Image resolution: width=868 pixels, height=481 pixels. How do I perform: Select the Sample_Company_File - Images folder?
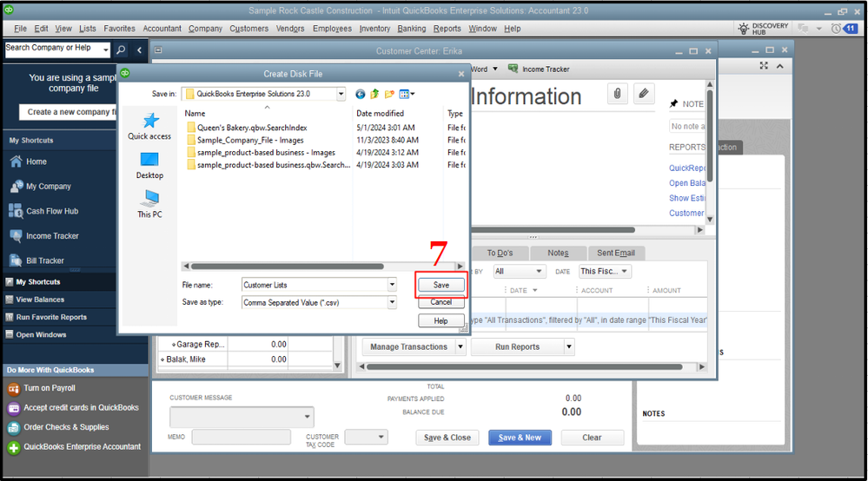coord(249,140)
